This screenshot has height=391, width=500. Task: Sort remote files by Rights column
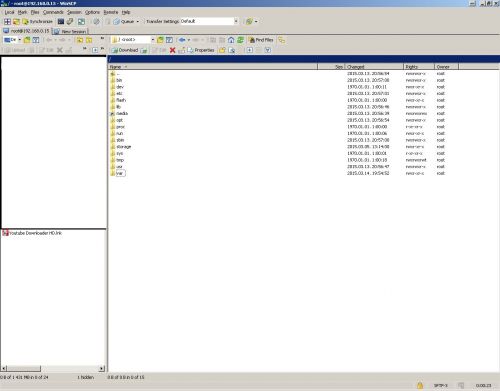(x=419, y=67)
